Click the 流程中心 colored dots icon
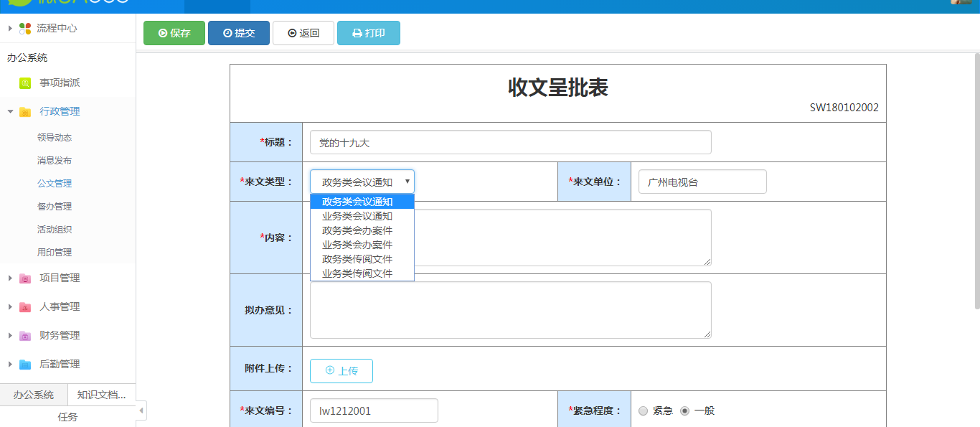Viewport: 980px width, 427px height. (25, 29)
